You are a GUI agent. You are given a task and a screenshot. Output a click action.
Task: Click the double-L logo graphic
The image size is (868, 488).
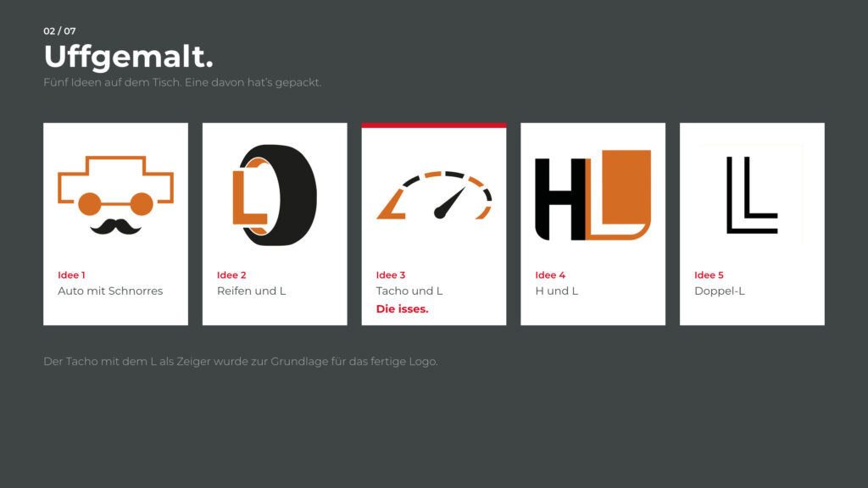pos(752,195)
